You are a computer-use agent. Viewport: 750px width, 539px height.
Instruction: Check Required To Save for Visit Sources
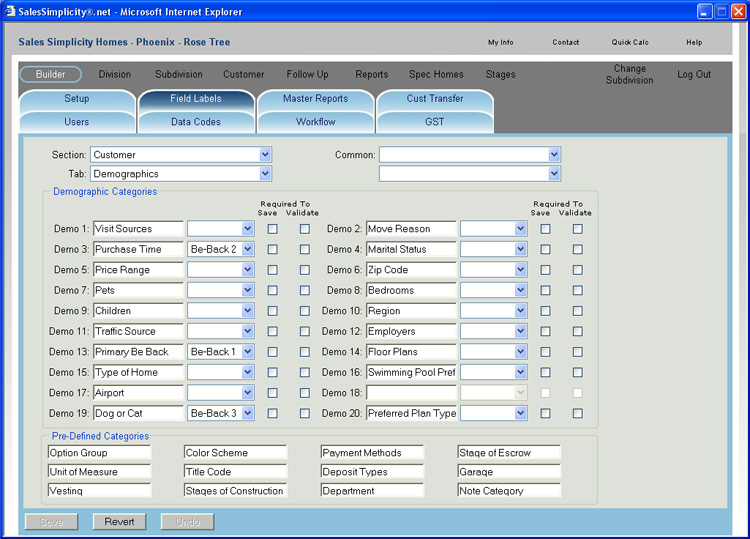pos(273,229)
